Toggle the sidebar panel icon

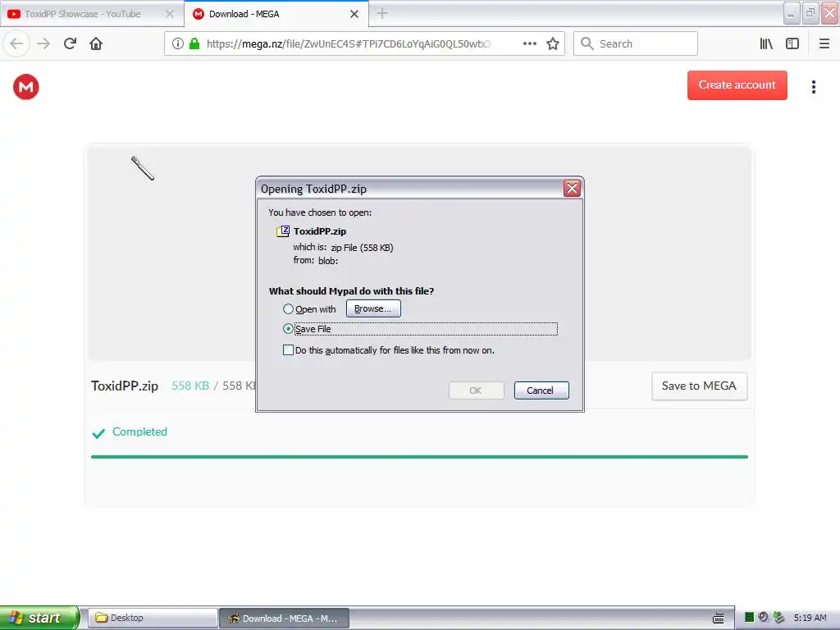[792, 43]
